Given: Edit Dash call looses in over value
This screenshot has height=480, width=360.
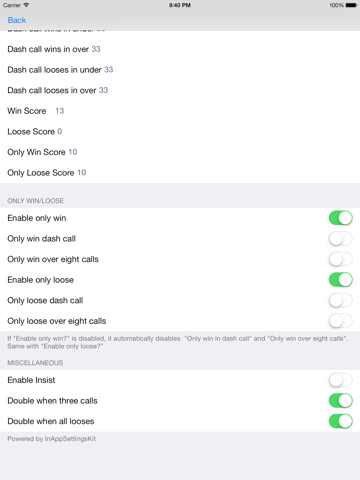Looking at the screenshot, I should click(103, 90).
